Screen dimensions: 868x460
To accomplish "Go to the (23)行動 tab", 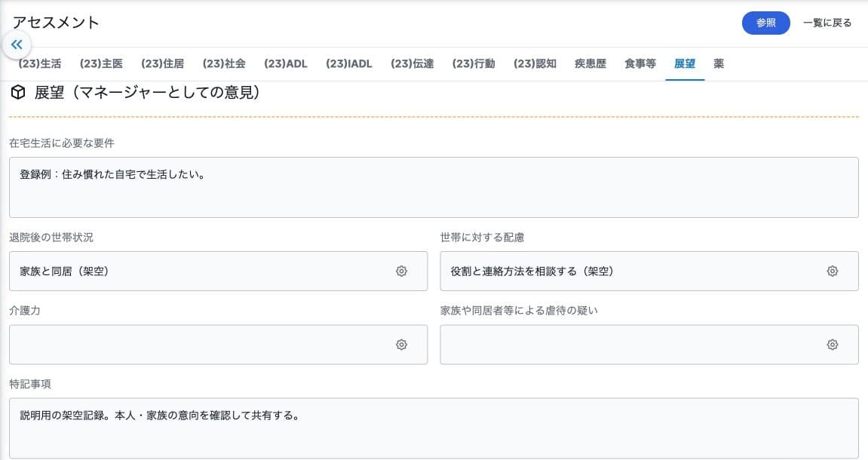I will click(x=474, y=63).
